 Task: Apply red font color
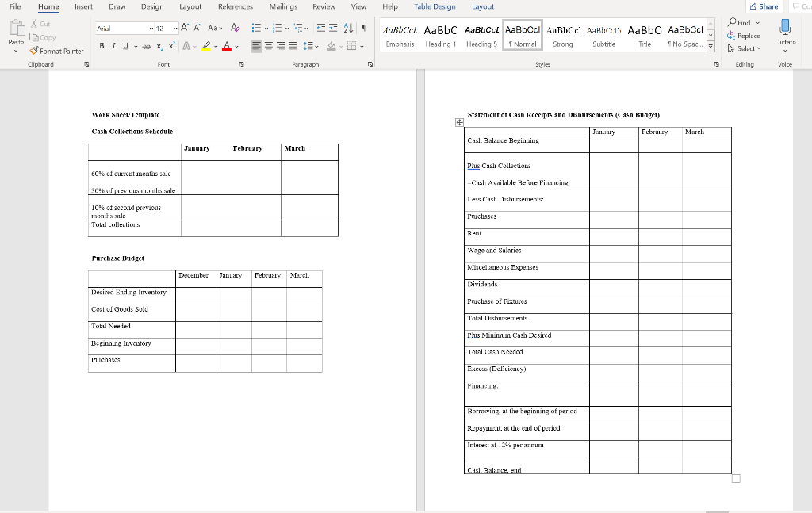click(x=226, y=46)
